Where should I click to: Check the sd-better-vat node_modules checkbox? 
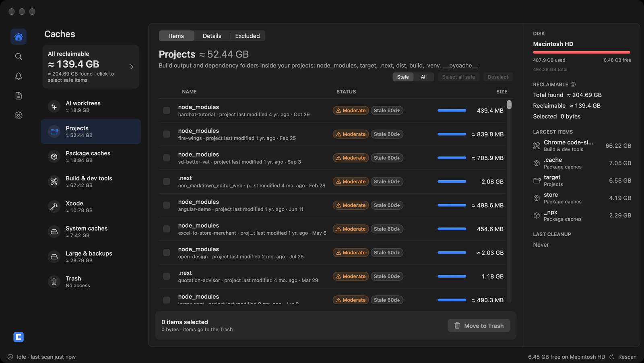tap(166, 158)
